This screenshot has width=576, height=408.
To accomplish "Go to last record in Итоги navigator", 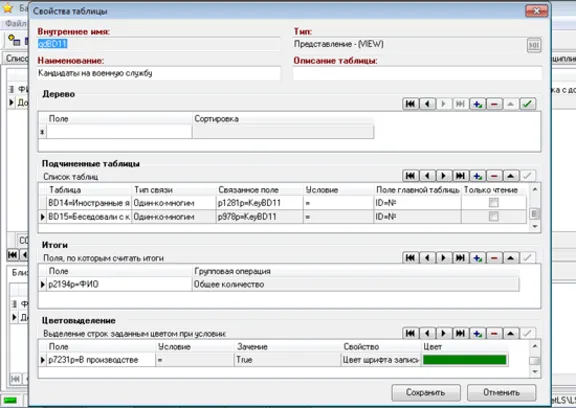I will (x=460, y=258).
